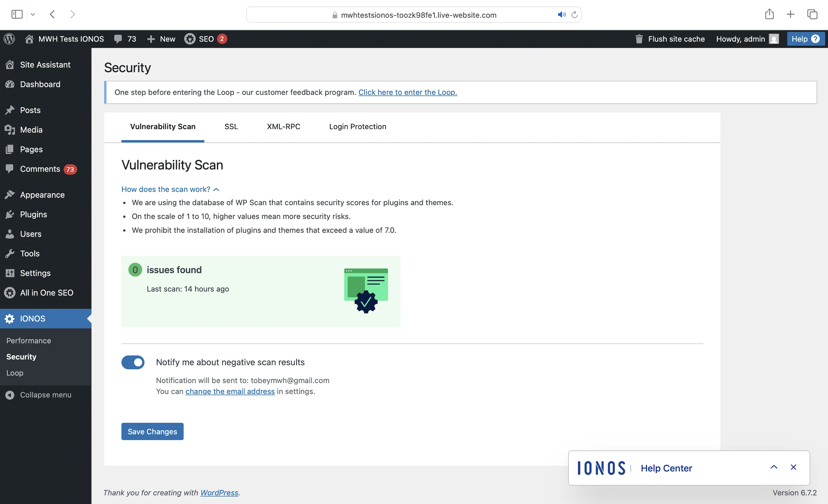
Task: Open the SEO gear in admin bar
Action: pyautogui.click(x=190, y=39)
